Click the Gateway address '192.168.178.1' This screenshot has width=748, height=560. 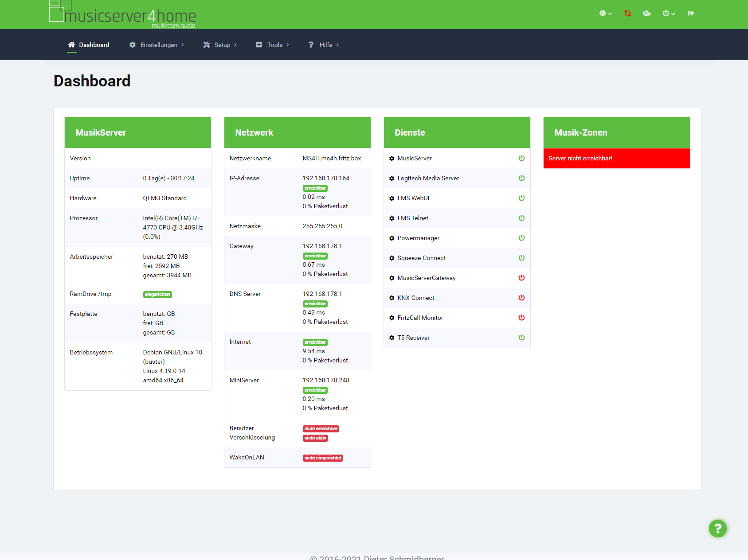click(322, 246)
